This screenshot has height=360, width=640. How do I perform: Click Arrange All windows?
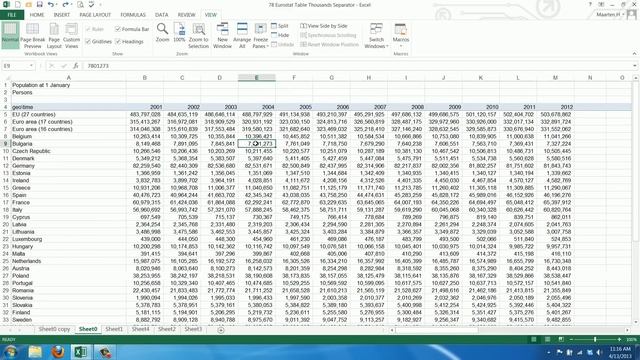242,36
